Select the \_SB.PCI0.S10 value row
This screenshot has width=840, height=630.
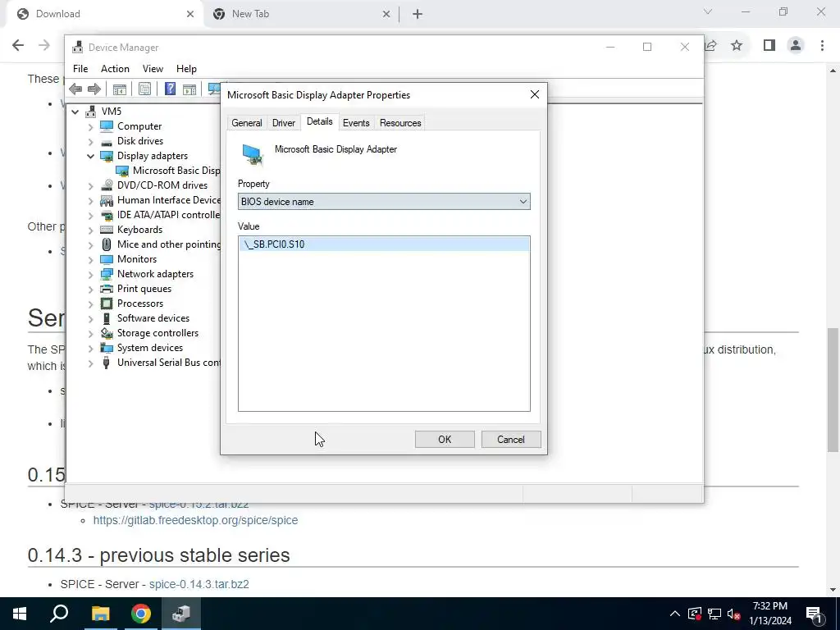coord(384,244)
